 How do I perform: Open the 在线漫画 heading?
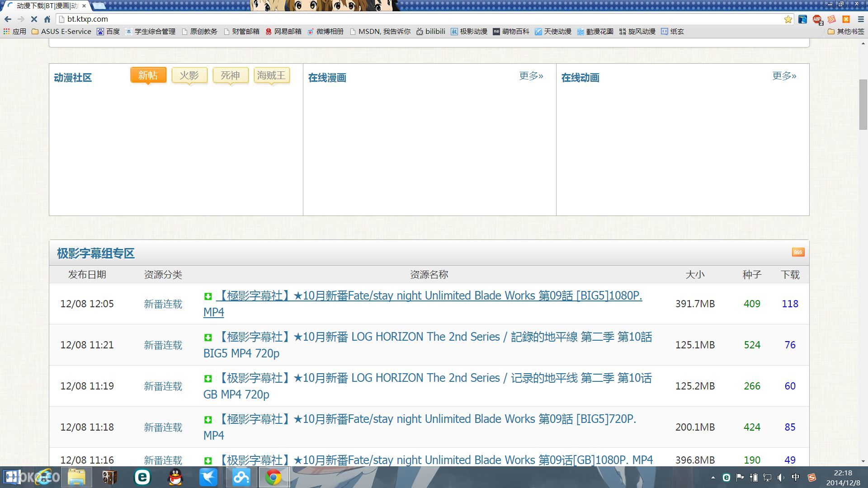click(x=327, y=78)
